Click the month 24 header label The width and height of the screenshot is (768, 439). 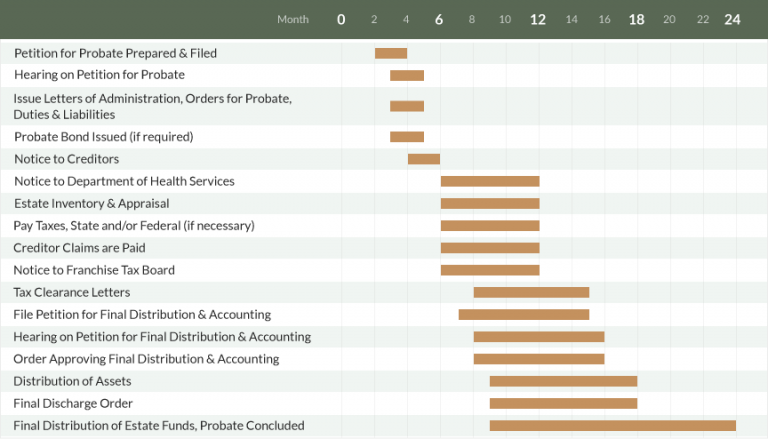pyautogui.click(x=732, y=19)
